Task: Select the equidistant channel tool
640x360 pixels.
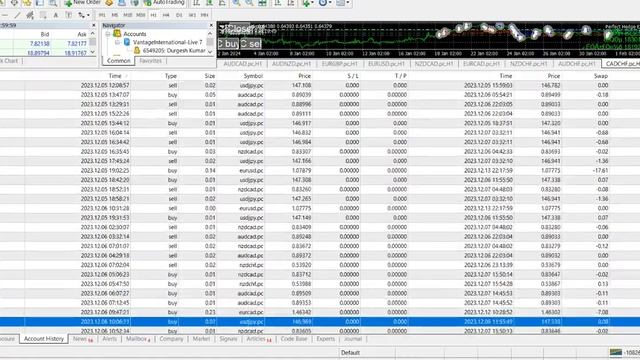Action: pyautogui.click(x=30, y=15)
